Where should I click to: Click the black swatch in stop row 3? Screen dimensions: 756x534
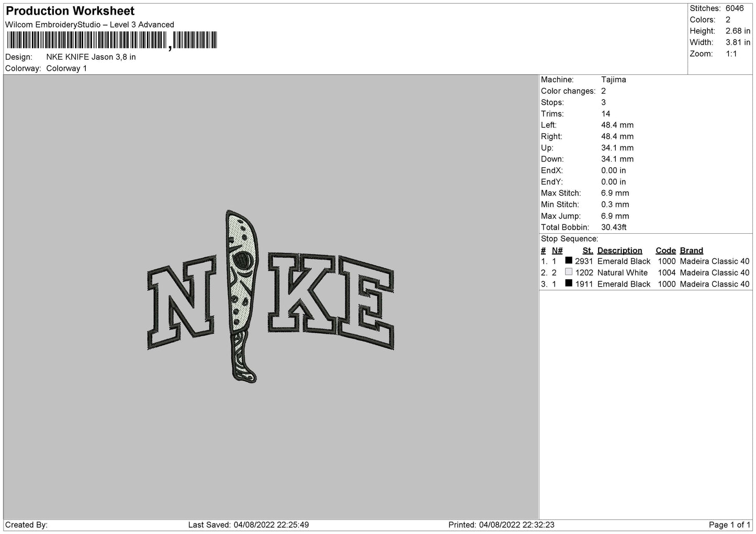569,283
